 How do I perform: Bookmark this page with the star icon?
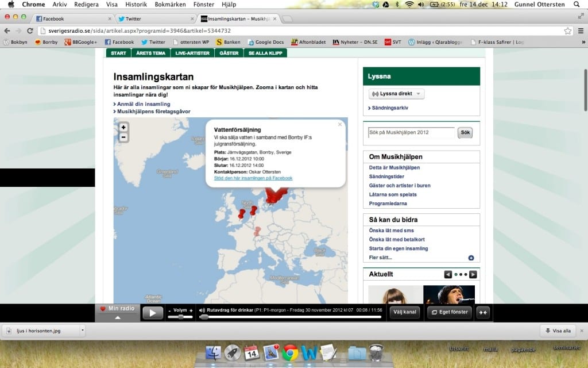point(568,30)
